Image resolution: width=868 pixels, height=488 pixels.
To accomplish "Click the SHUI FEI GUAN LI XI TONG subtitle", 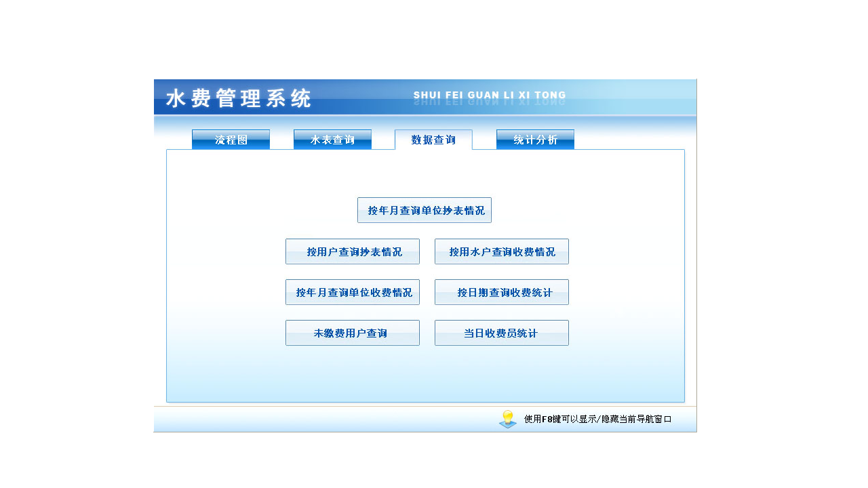I will 490,95.
